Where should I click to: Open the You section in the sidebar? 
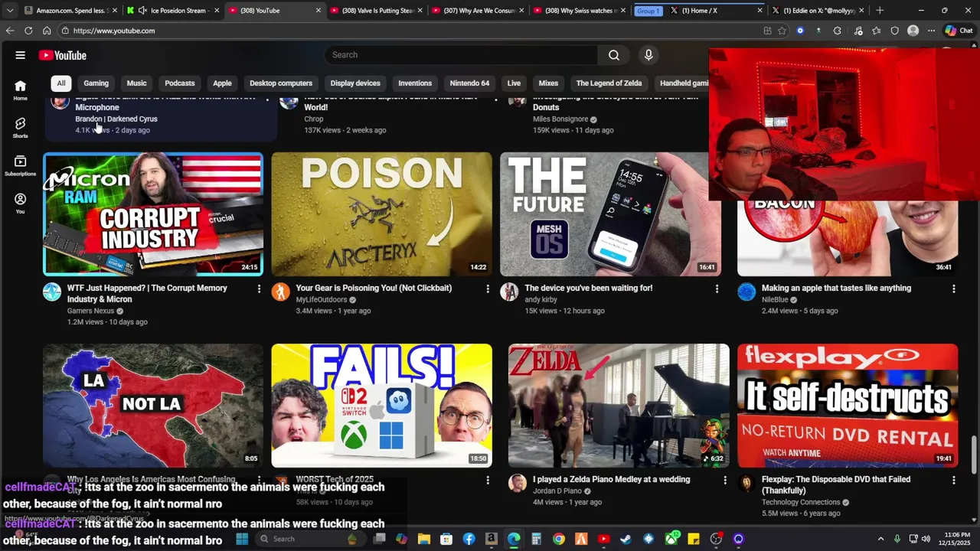coord(20,204)
